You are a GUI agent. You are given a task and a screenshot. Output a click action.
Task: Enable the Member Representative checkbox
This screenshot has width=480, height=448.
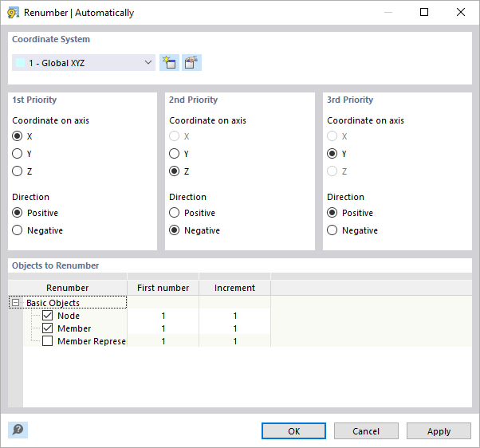tap(47, 341)
